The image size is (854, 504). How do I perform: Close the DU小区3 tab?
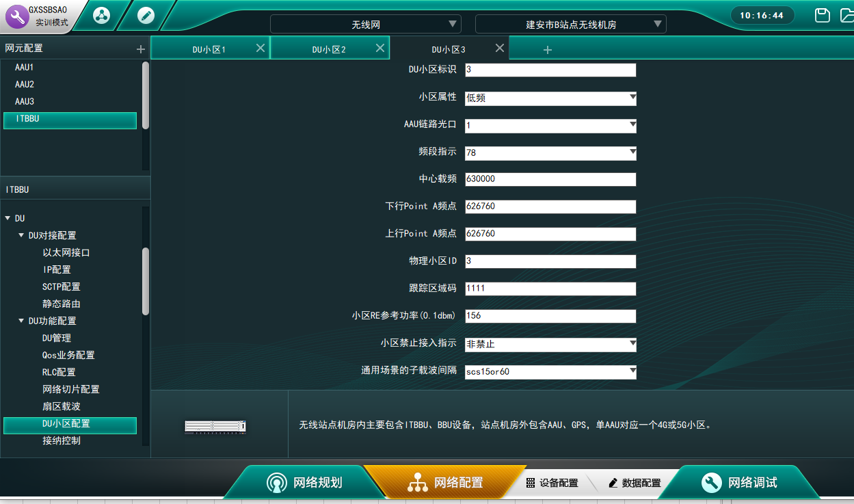click(499, 48)
